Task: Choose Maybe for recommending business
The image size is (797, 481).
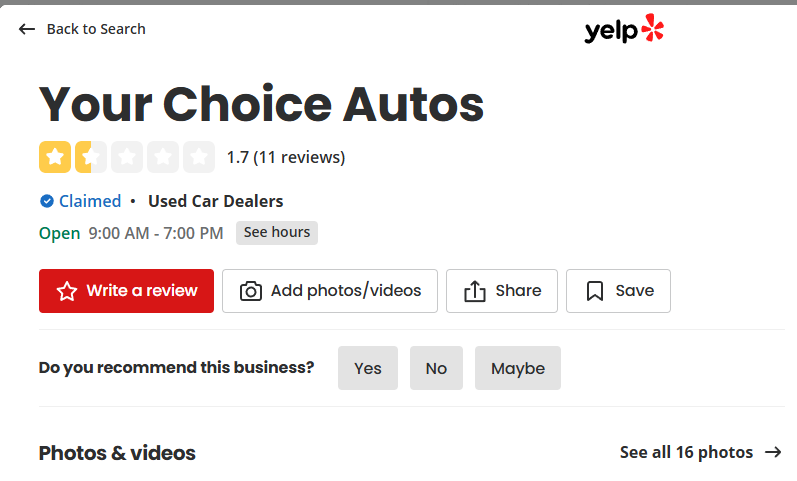Action: pos(518,368)
